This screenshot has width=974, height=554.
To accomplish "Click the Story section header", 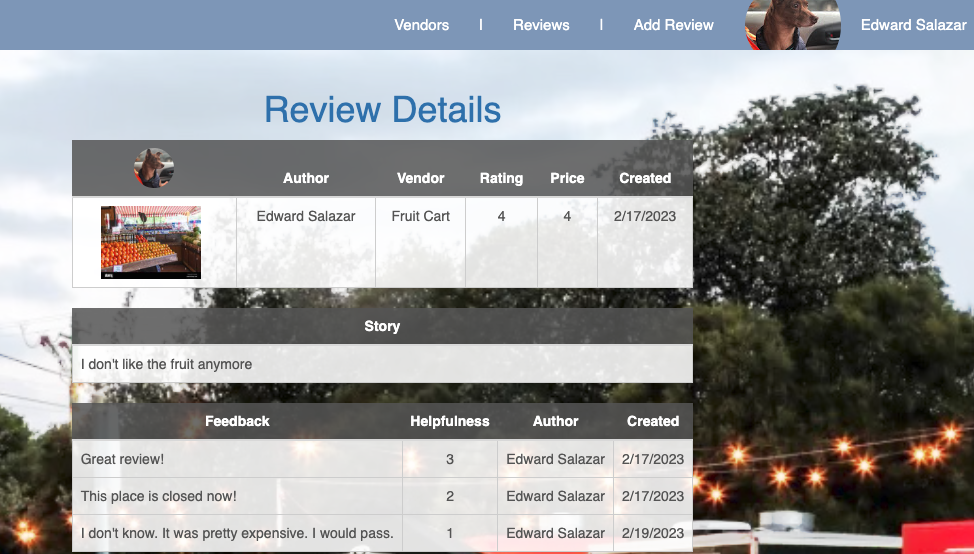I will pyautogui.click(x=382, y=326).
